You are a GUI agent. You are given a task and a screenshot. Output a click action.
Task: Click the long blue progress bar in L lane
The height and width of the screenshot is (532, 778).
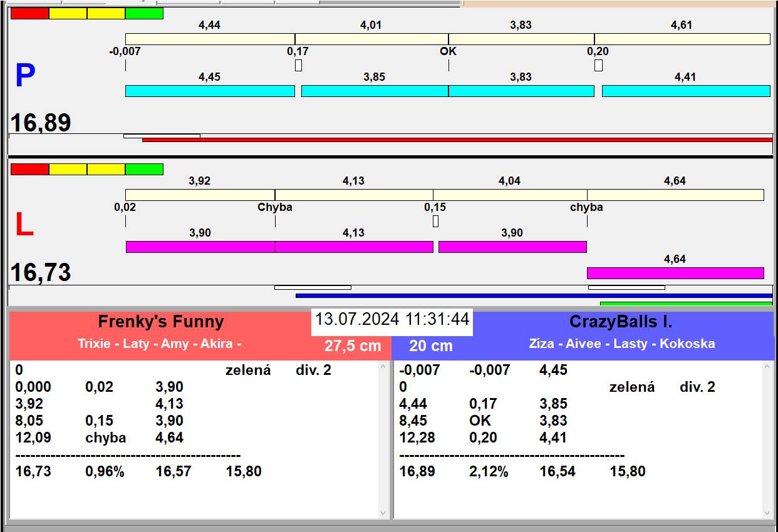click(x=534, y=295)
